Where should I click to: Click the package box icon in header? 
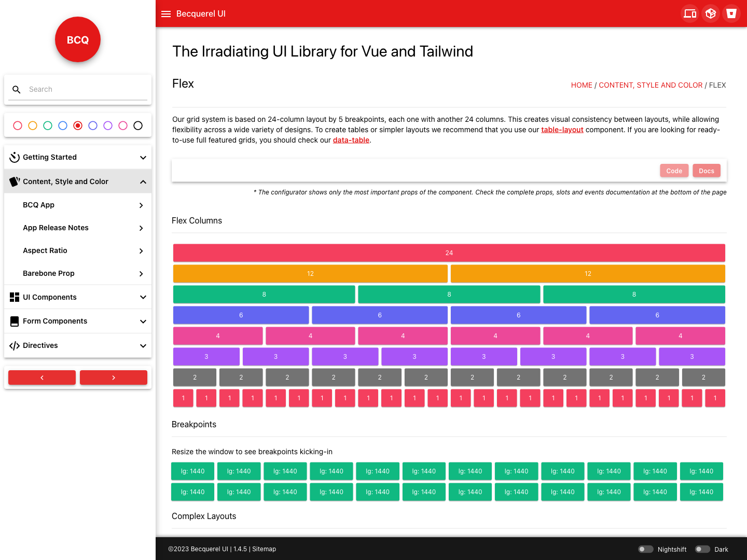click(711, 13)
